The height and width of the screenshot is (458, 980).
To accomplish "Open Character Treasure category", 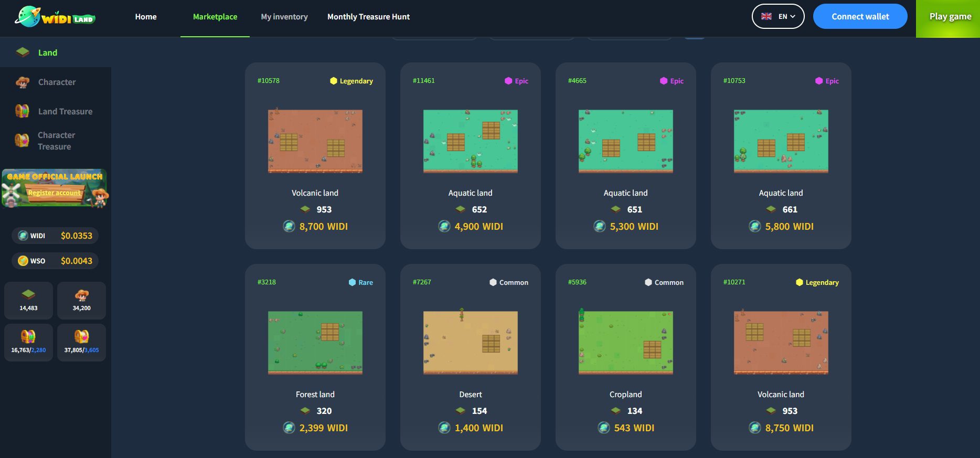I will tap(56, 141).
